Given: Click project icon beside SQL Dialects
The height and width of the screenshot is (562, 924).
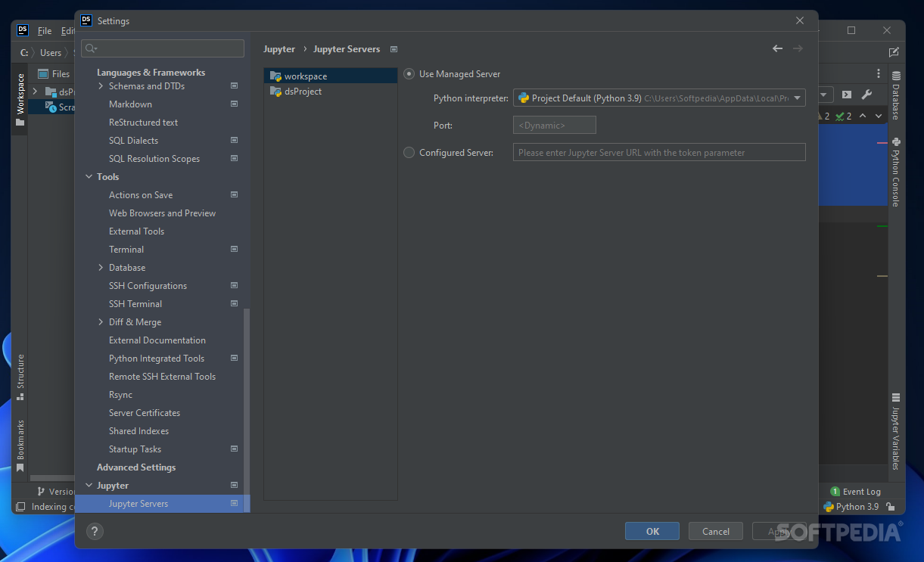Looking at the screenshot, I should click(234, 141).
